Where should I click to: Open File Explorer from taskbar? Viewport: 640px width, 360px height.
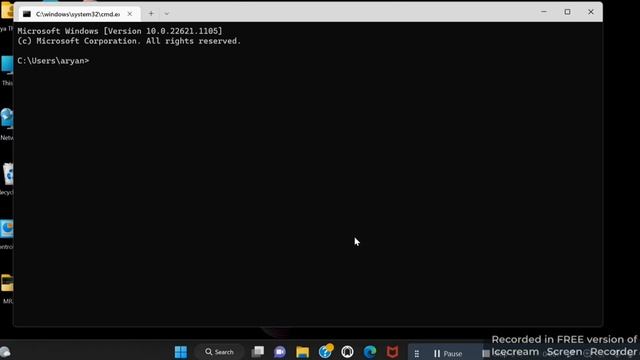point(302,352)
